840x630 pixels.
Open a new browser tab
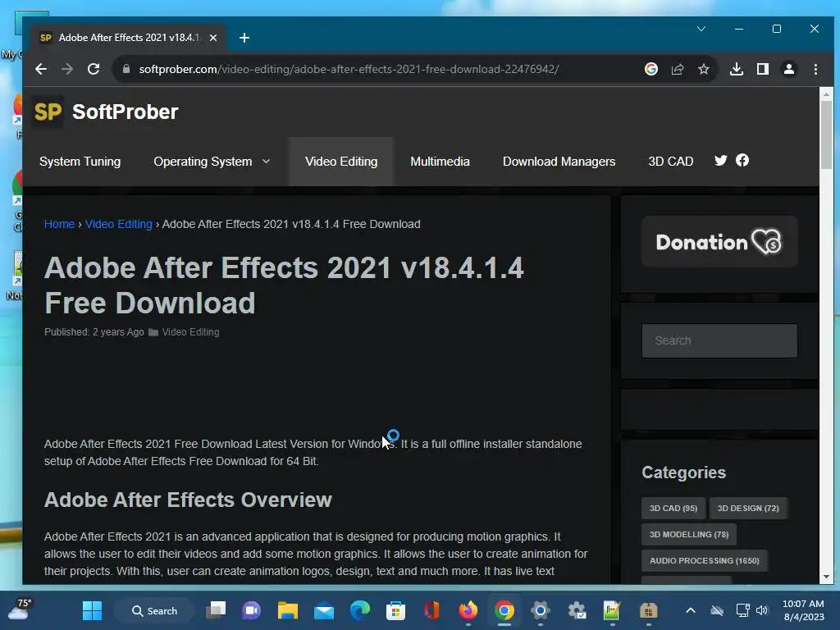(x=244, y=38)
